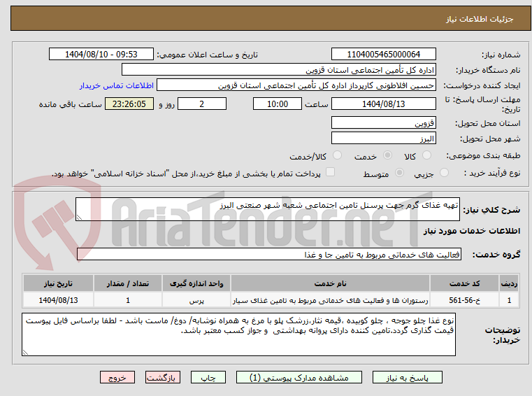Viewport: 532px width, 396px height.
Task: Click service code cell خ-56-561
Action: (x=464, y=300)
